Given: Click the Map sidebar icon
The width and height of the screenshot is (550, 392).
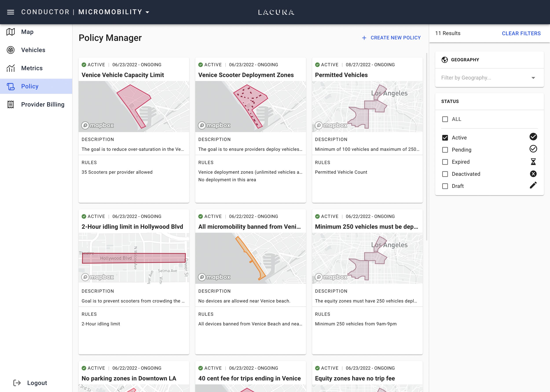Looking at the screenshot, I should 10,32.
